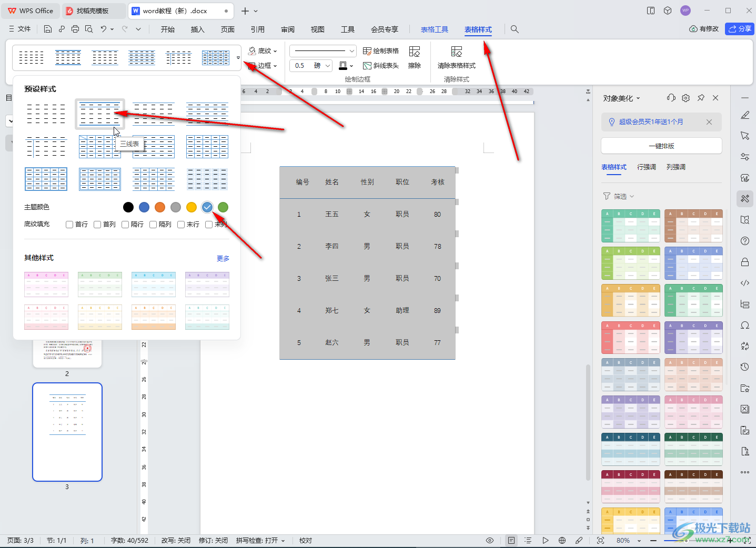Image resolution: width=756 pixels, height=548 pixels.
Task: Click the undo icon
Action: 104,29
